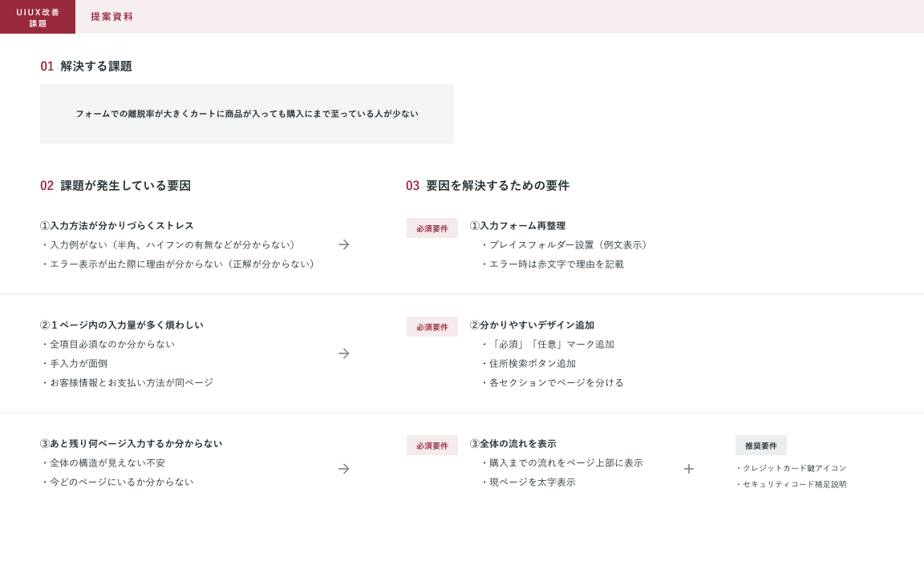Click the plus sign before 推奨要件
Image resolution: width=924 pixels, height=561 pixels.
688,469
